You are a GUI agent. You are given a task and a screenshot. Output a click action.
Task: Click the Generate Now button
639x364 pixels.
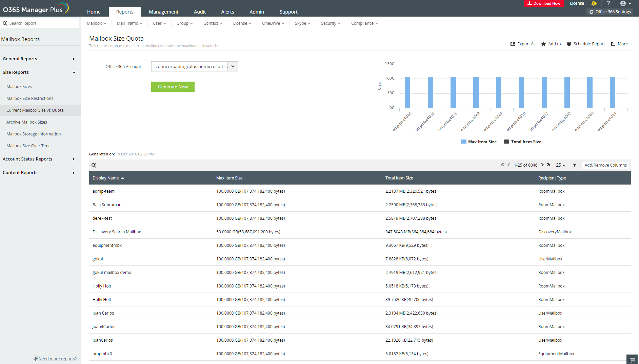coord(173,87)
